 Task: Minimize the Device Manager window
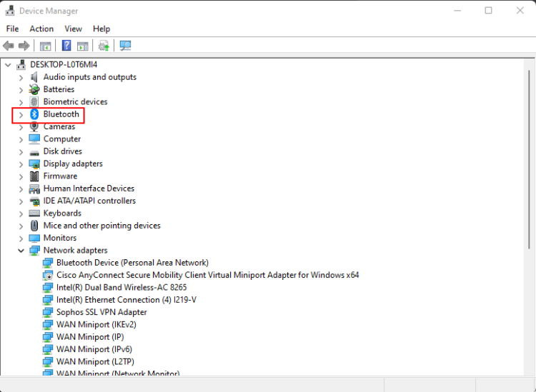pos(457,11)
